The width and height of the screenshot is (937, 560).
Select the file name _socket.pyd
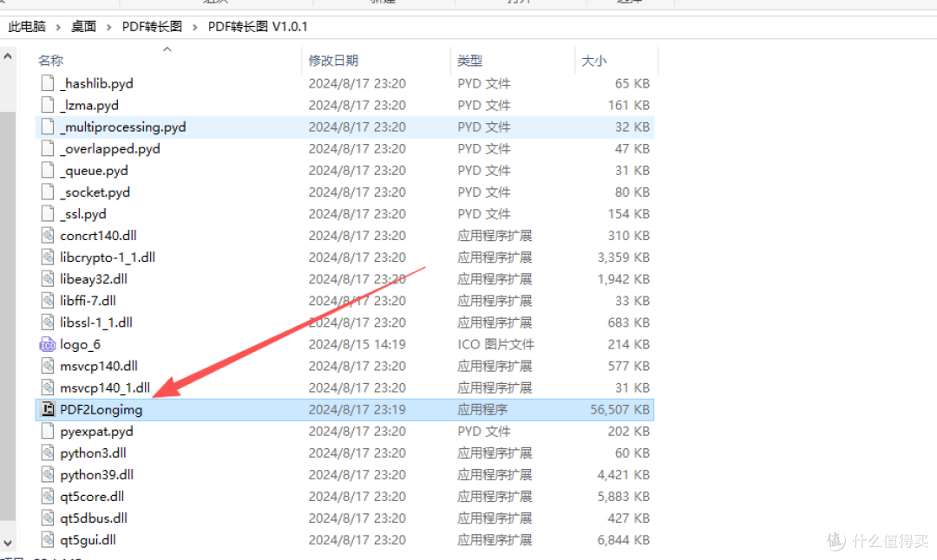point(95,192)
